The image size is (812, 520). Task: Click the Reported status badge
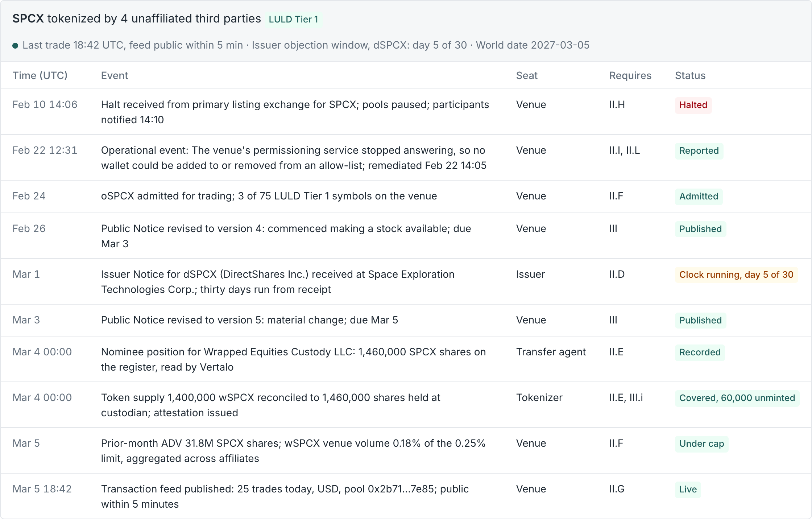(699, 151)
